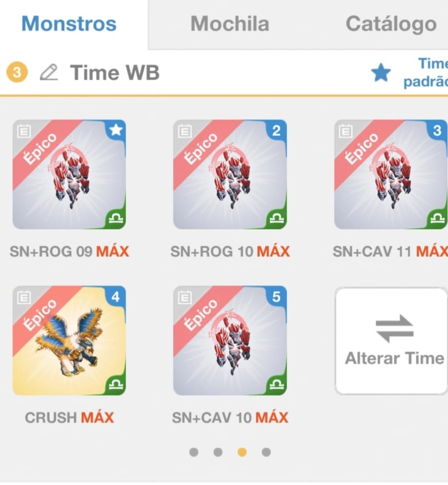
Task: Open the SN+CAV 11 monster card
Action: (391, 175)
